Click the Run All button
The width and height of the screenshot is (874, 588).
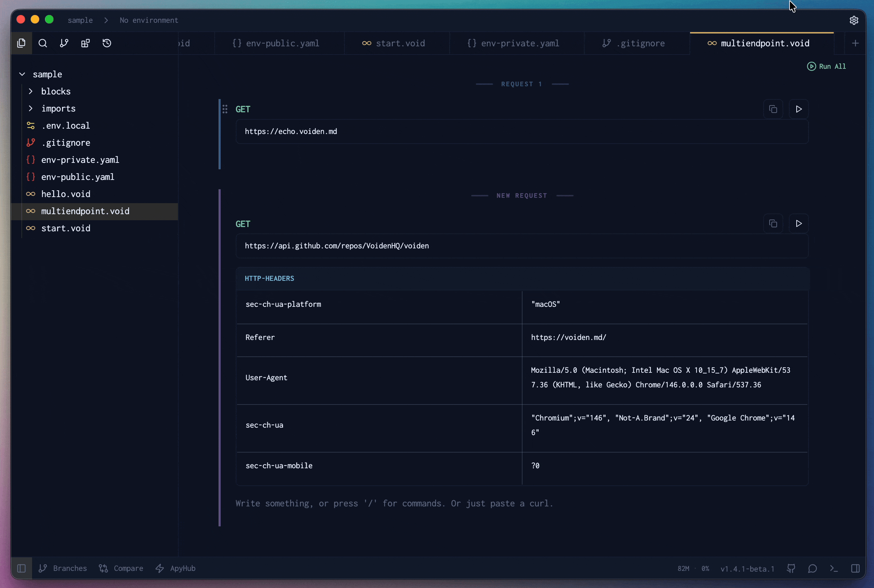click(x=826, y=66)
